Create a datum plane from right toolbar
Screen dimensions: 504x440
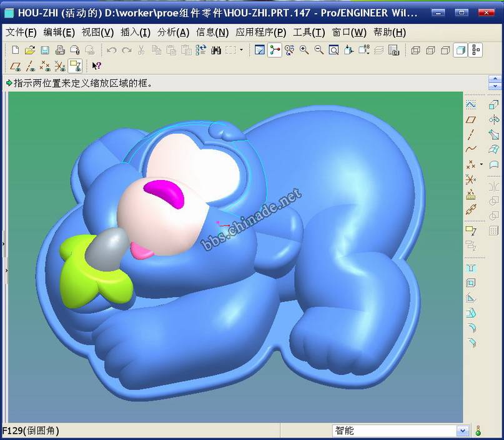[x=470, y=119]
